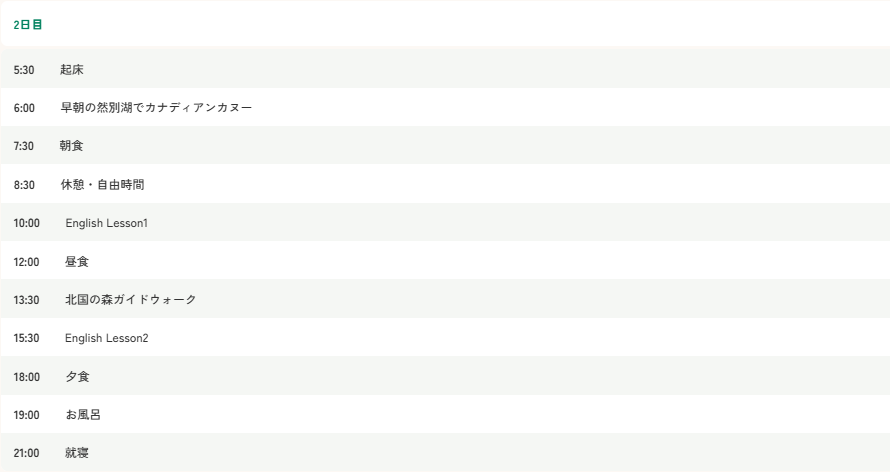Image resolution: width=890 pixels, height=472 pixels.
Task: Select the 8:30 time label
Action: pyautogui.click(x=24, y=185)
